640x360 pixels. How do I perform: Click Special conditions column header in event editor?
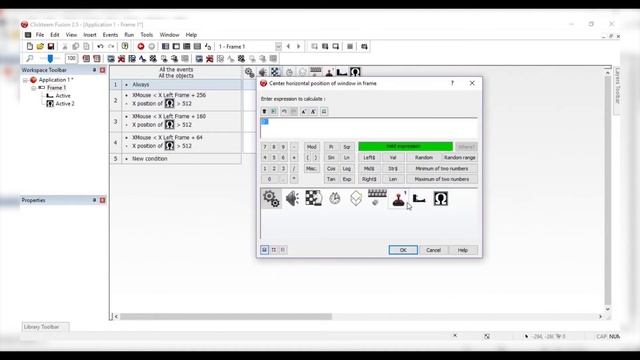coord(249,73)
